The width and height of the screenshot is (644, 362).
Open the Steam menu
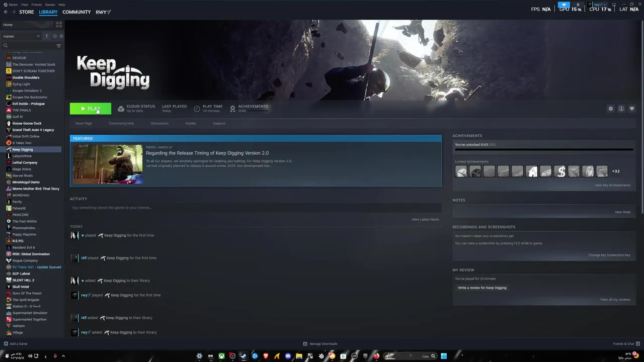pyautogui.click(x=14, y=5)
